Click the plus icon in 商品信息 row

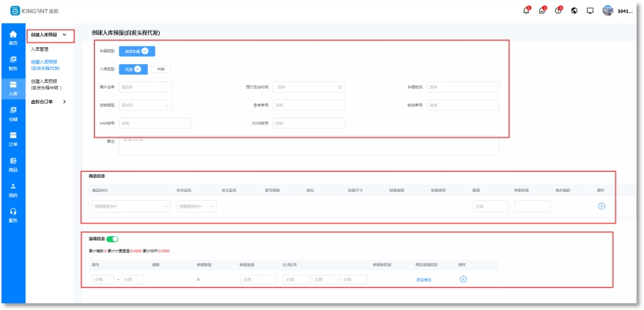[601, 206]
